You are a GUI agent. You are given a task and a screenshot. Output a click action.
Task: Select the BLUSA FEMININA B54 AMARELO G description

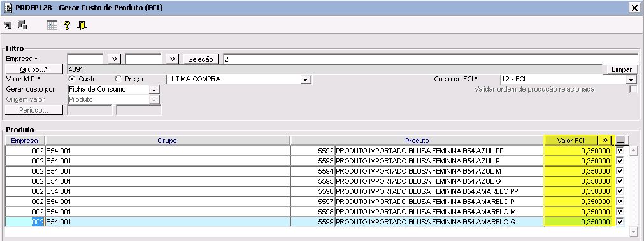pos(440,222)
